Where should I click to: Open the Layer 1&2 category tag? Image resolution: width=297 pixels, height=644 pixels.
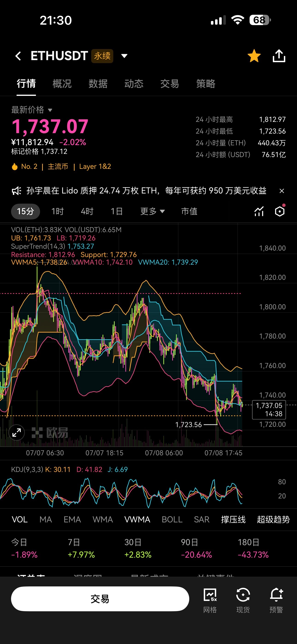coord(95,167)
